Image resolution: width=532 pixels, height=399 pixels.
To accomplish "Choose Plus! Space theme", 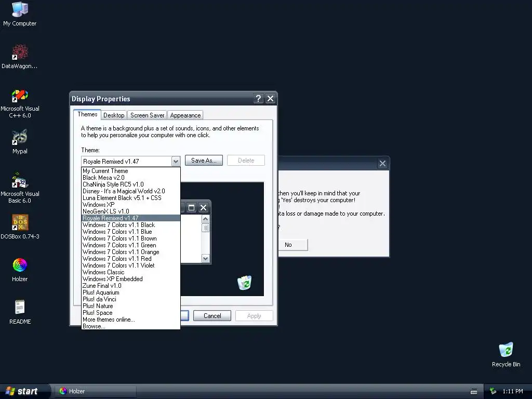I will point(130,313).
